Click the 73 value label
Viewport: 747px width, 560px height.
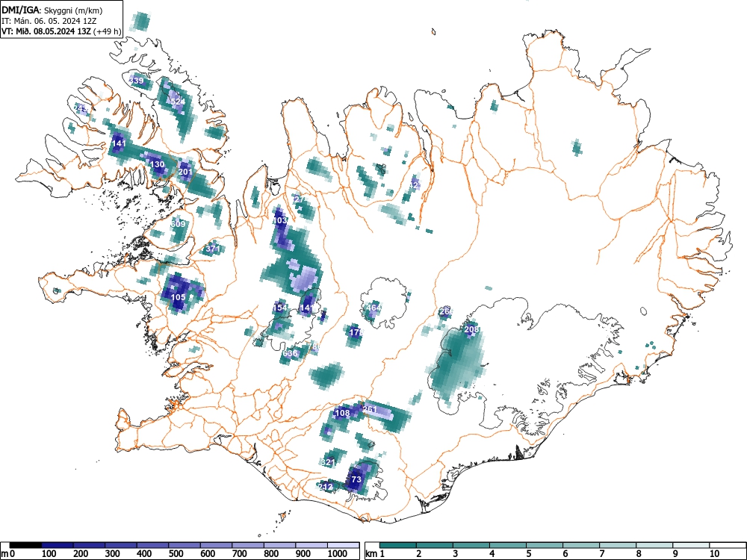[x=356, y=479]
